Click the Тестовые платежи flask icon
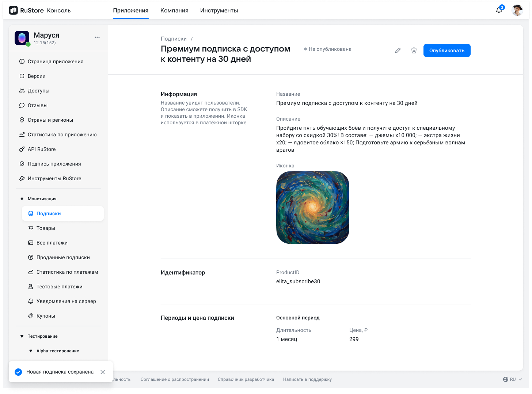 point(31,287)
